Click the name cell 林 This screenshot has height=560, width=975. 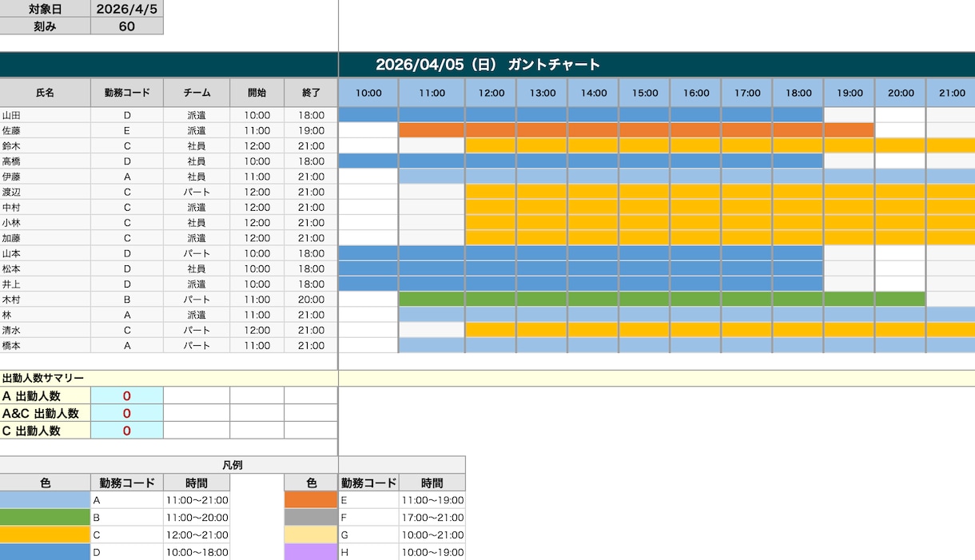pyautogui.click(x=46, y=315)
